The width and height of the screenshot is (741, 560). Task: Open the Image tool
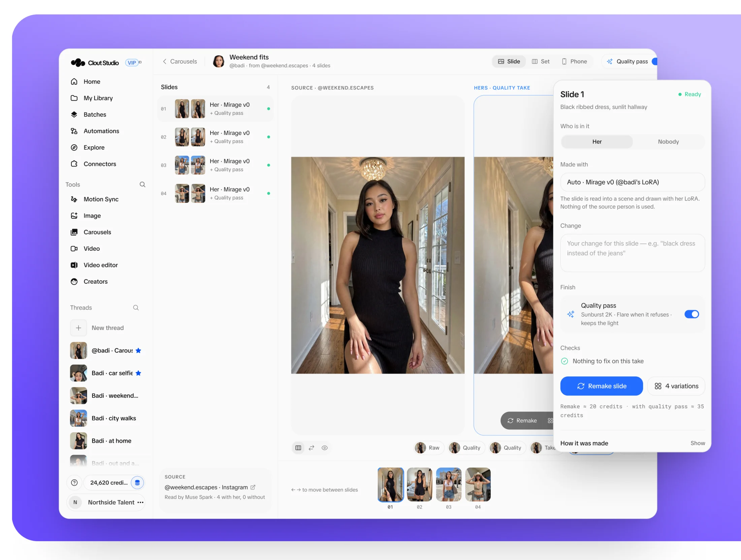(x=92, y=216)
